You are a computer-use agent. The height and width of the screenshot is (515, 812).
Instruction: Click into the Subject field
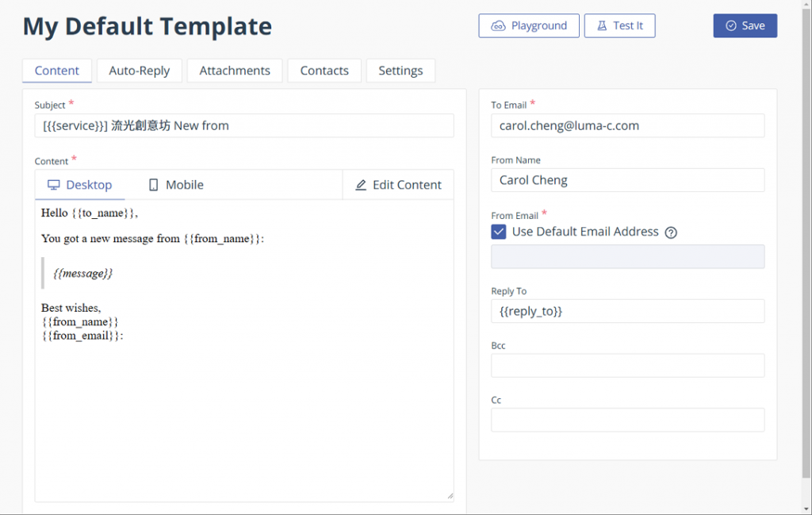point(244,125)
